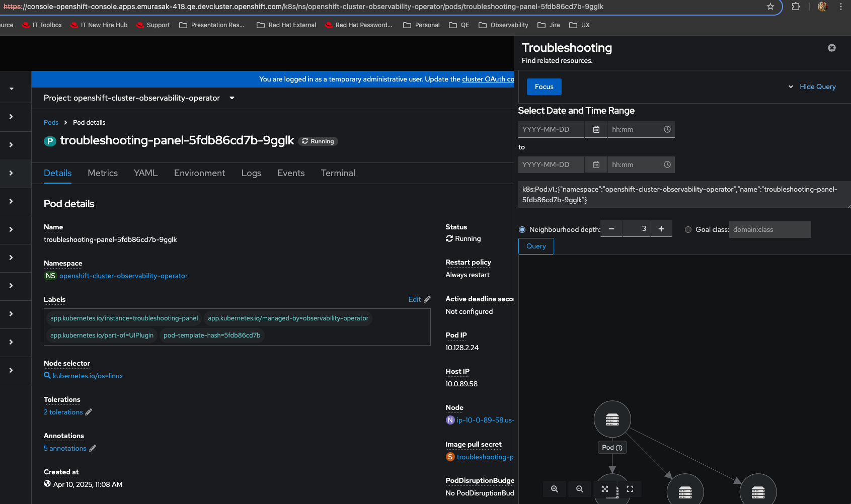851x504 pixels.
Task: Open the end date calendar picker
Action: click(x=596, y=164)
